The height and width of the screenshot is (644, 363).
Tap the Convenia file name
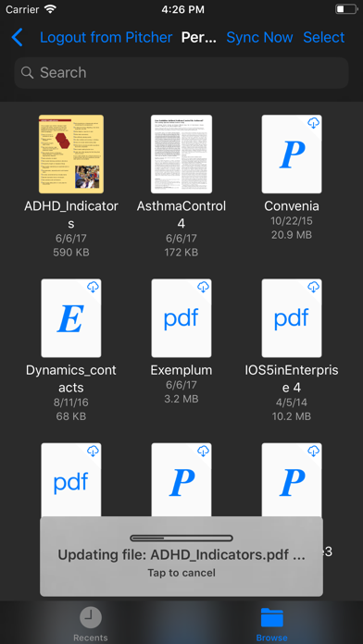pyautogui.click(x=292, y=206)
